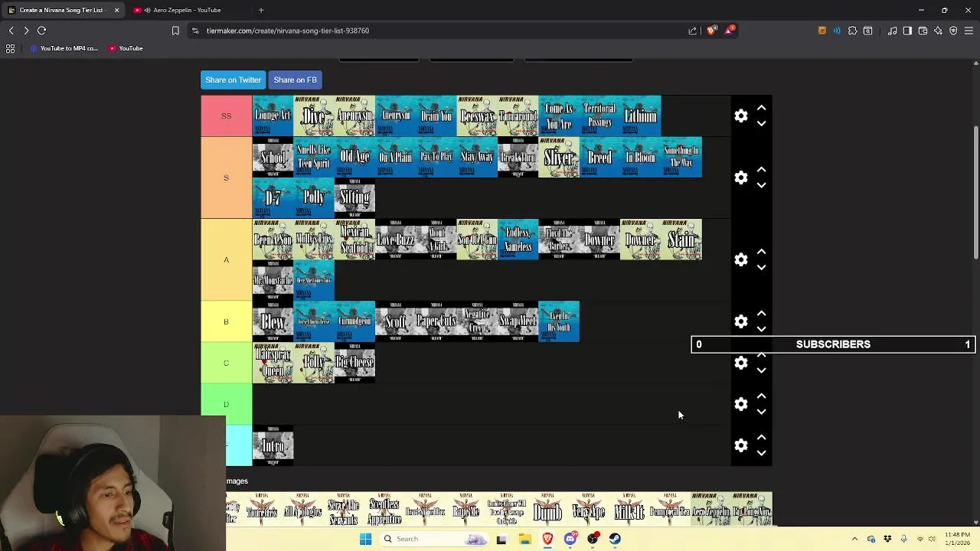Screen dimensions: 980x551
Task: Bookmark this page
Action: (175, 31)
